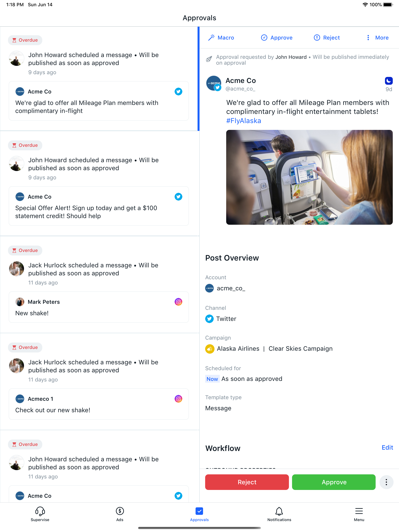Viewport: 399px width, 532px height.
Task: Open the three-dot overflow next to Approve
Action: click(x=386, y=482)
